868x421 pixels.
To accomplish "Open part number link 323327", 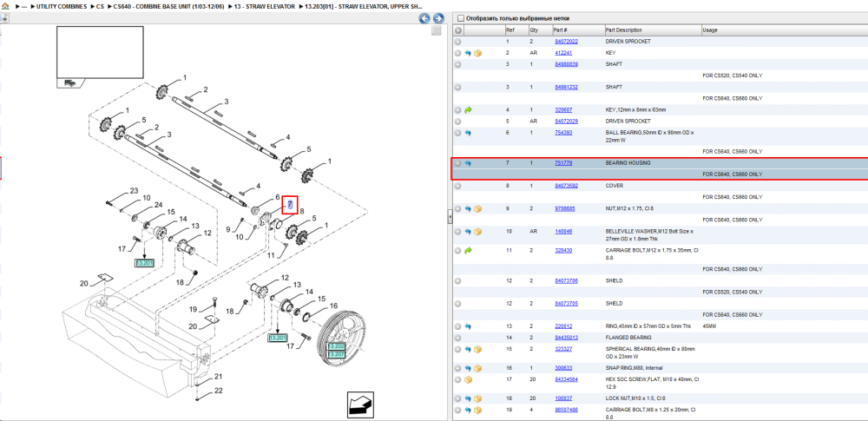I will pyautogui.click(x=563, y=350).
